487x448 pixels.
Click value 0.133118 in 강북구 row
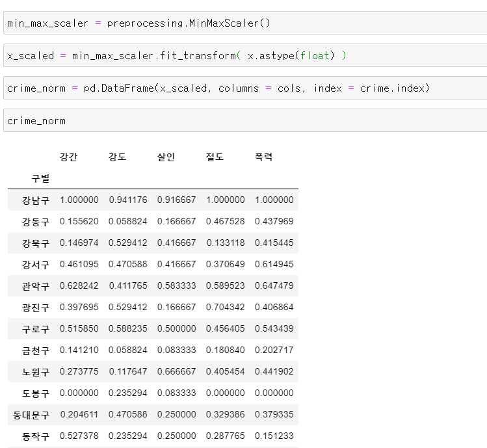click(226, 243)
